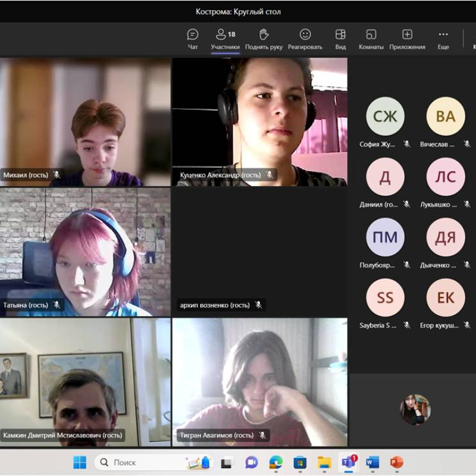This screenshot has height=476, width=476.
Task: Open the Приложения apps panel
Action: pyautogui.click(x=407, y=39)
